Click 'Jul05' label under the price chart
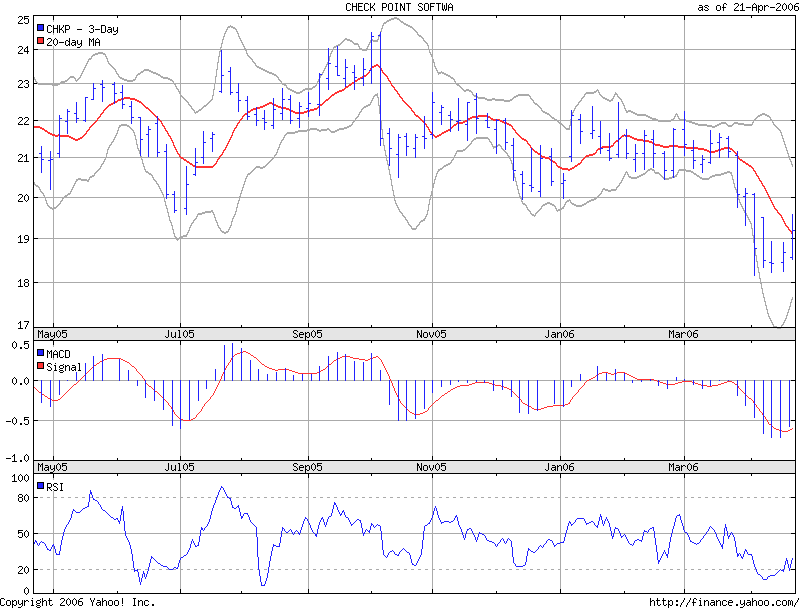This screenshot has width=800, height=608. (x=179, y=334)
